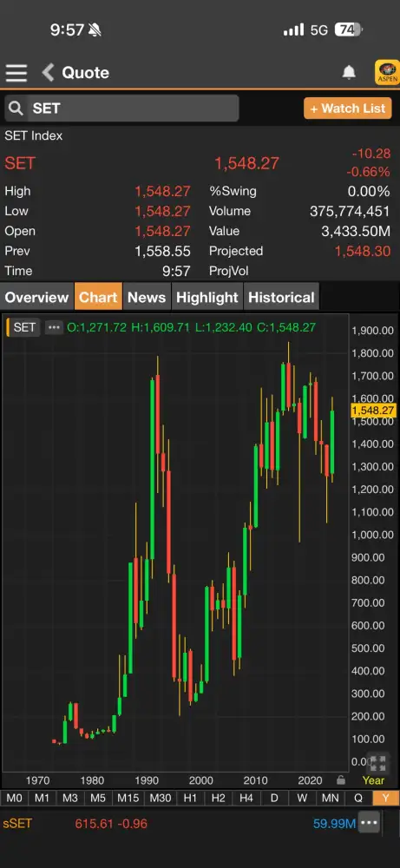Select the M0 timeframe

pos(15,798)
